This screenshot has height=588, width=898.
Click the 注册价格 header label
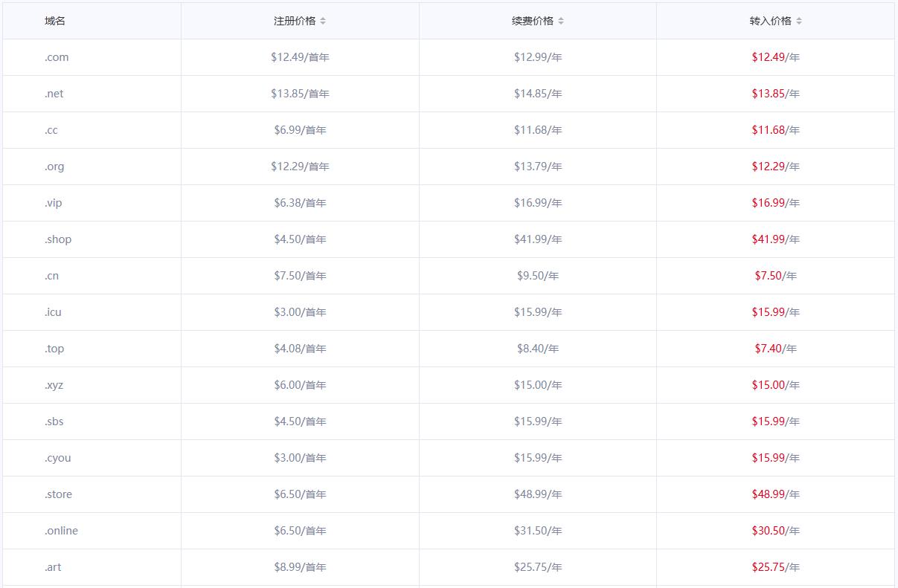tap(295, 21)
